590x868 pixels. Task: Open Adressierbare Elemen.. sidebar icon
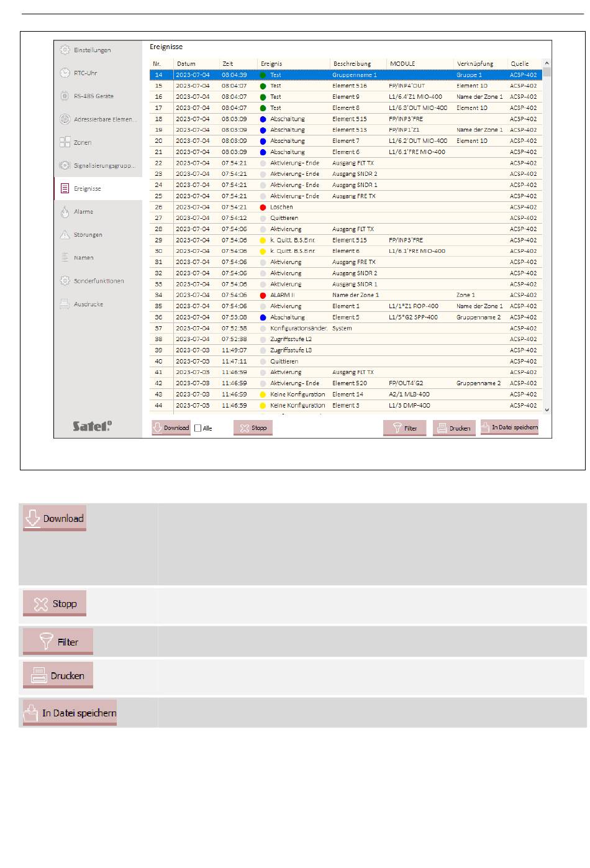coord(65,119)
